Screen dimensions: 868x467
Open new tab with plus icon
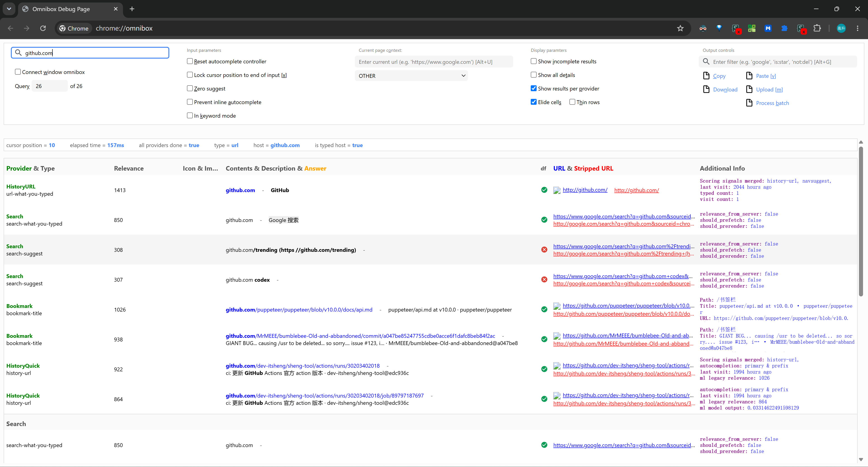pyautogui.click(x=132, y=9)
